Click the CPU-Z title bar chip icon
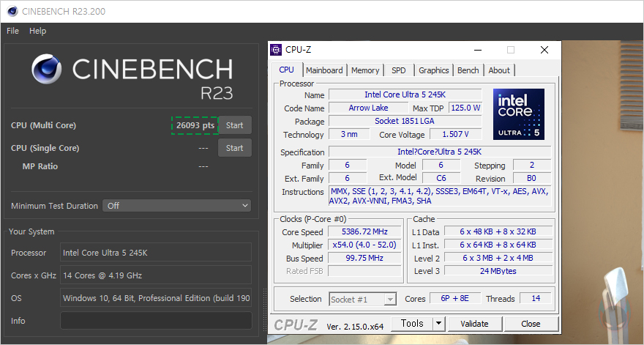644x345 pixels. click(x=276, y=50)
